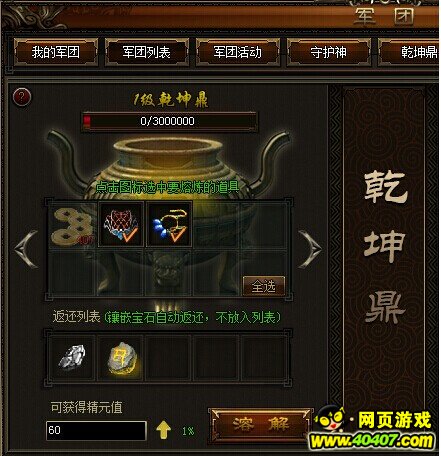Click the empty slot after the necklace
This screenshot has height=456, width=441.
(216, 224)
